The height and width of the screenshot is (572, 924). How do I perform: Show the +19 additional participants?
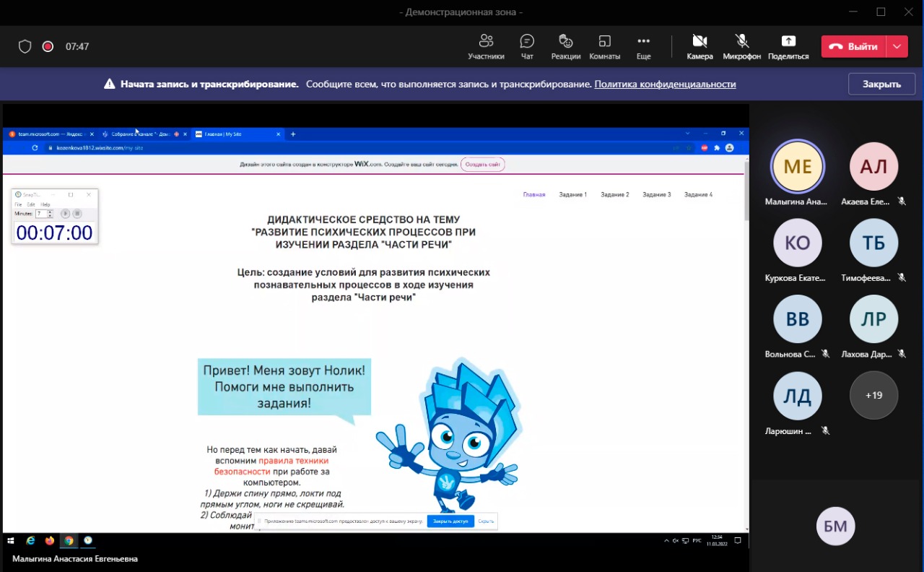pos(873,395)
